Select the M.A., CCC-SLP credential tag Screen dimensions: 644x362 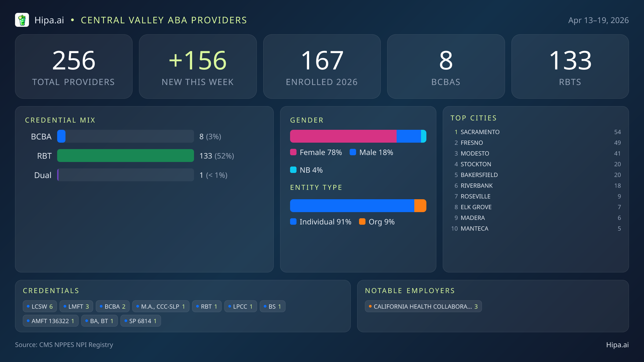click(160, 306)
